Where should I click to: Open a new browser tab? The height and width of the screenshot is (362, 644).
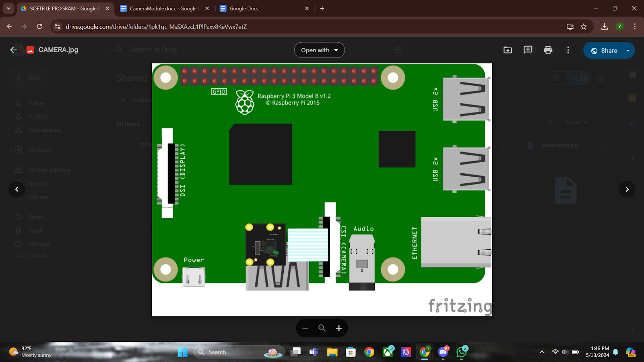pos(322,8)
